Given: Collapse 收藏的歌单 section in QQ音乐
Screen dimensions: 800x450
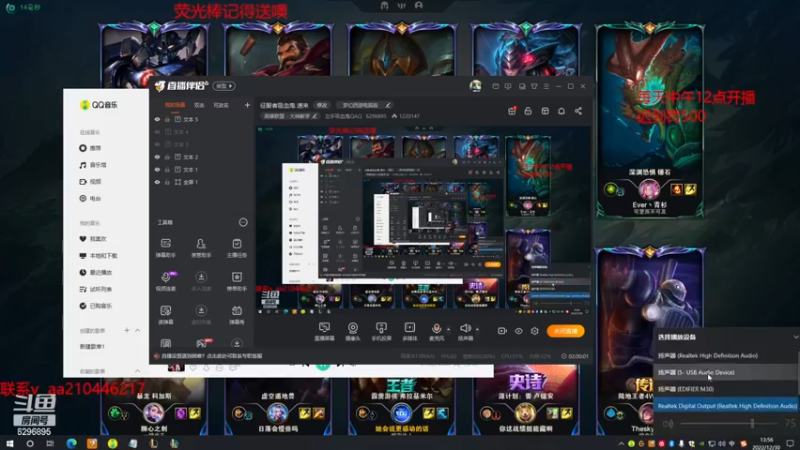Looking at the screenshot, I should (x=137, y=371).
